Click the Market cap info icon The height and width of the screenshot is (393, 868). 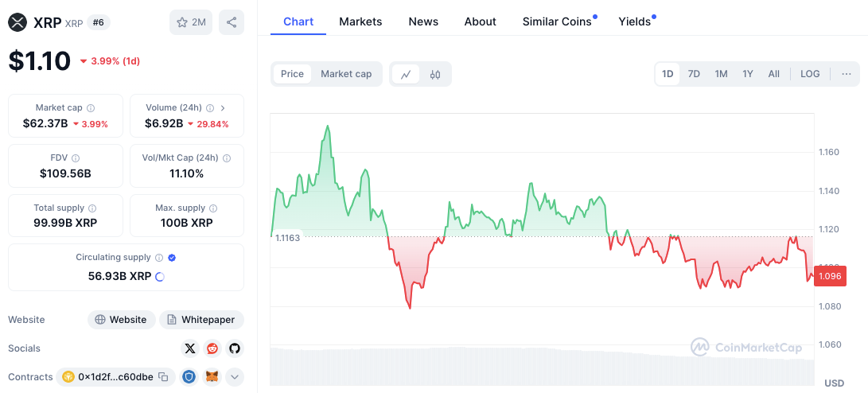[x=91, y=107]
